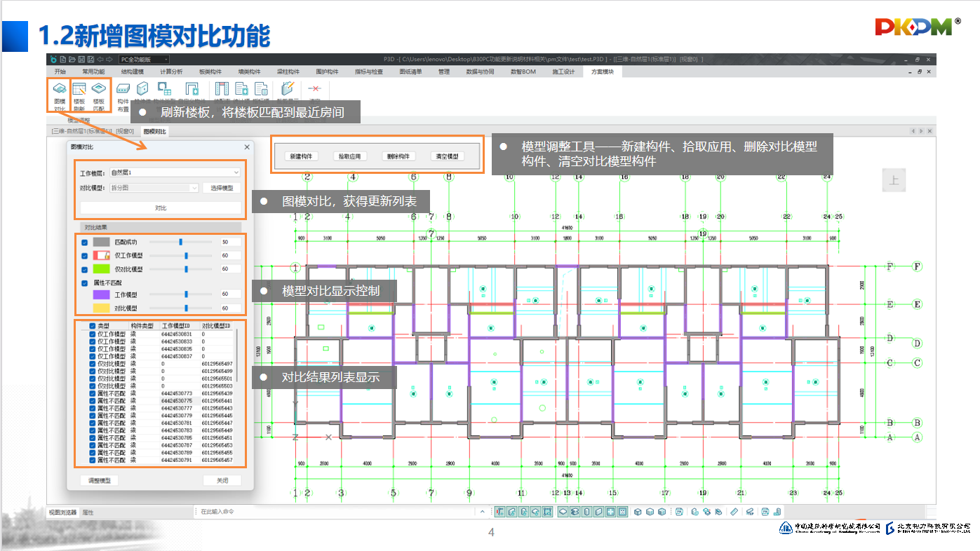Switch to the 常用功能 tab
The height and width of the screenshot is (551, 980).
[x=93, y=72]
